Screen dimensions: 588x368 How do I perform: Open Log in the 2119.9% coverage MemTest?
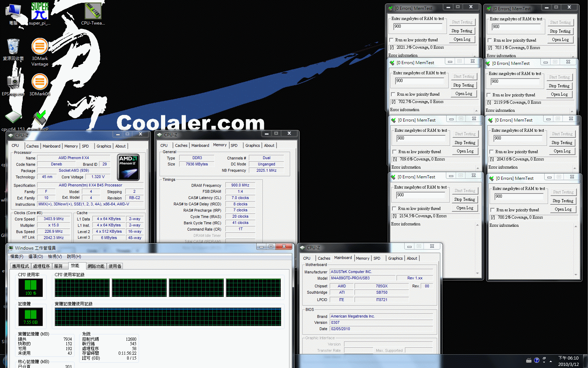point(559,94)
